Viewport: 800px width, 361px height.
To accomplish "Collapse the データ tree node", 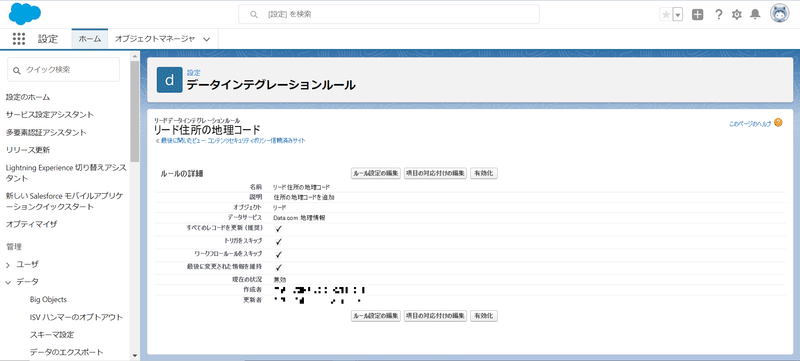I will point(8,282).
